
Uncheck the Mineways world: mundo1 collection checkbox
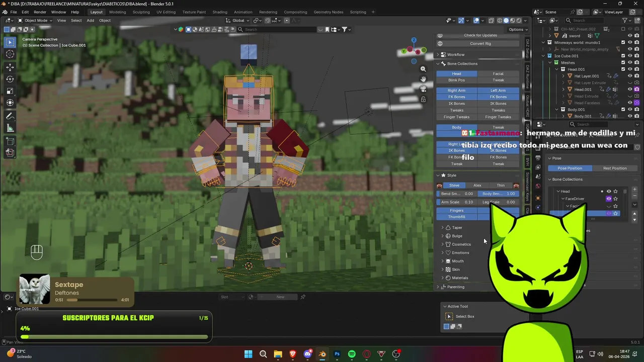pos(623,43)
